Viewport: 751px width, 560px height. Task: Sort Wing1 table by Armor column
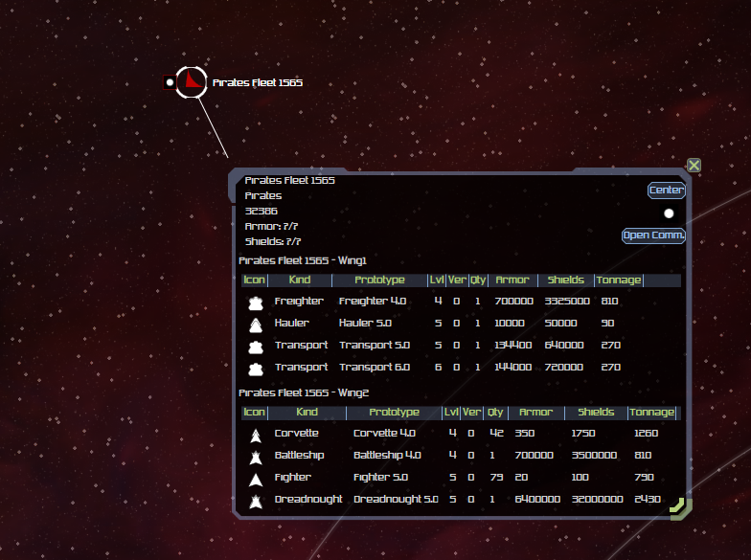pos(512,280)
